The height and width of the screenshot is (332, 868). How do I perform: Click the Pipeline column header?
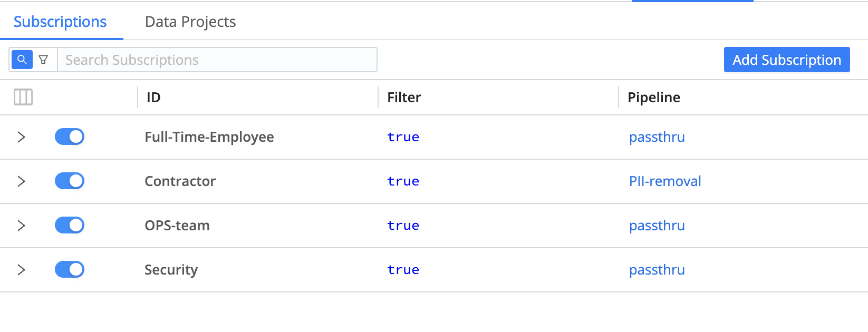tap(654, 97)
